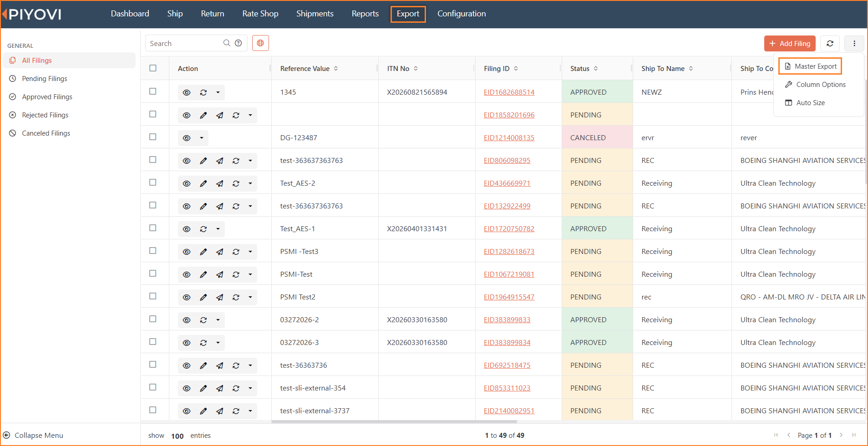Edit filing test-sli-external-354 with the pencil icon
The image size is (868, 446).
coord(203,388)
